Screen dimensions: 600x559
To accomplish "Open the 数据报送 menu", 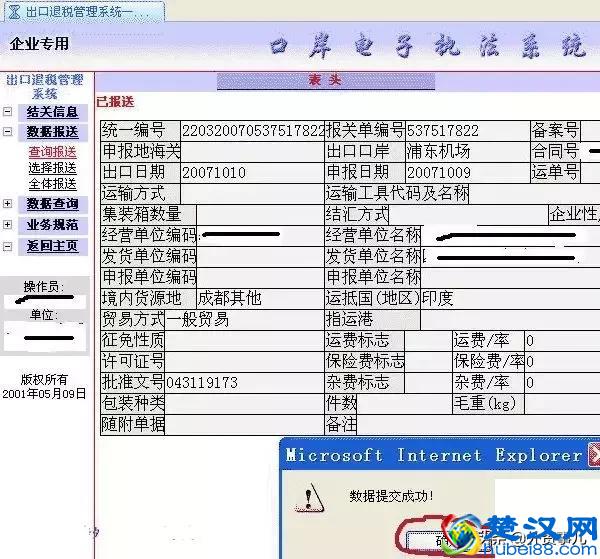I will (52, 132).
